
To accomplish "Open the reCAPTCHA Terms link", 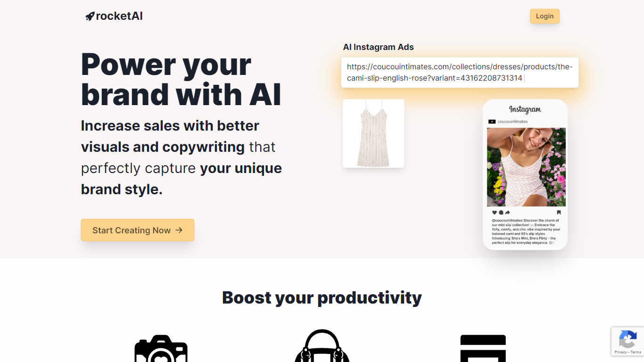I will pos(636,352).
